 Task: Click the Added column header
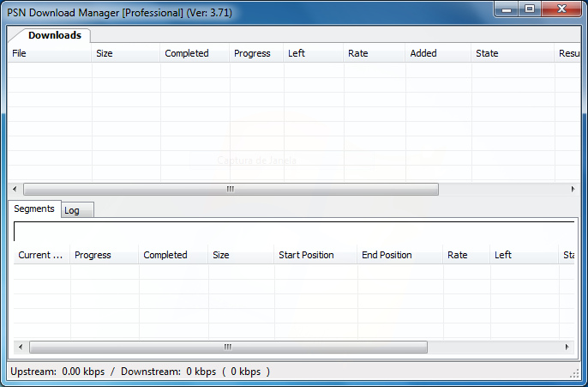[x=438, y=53]
